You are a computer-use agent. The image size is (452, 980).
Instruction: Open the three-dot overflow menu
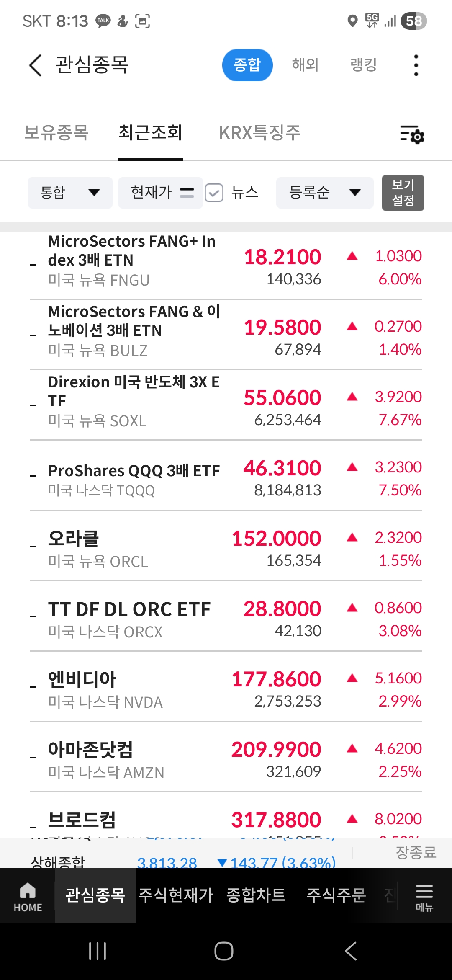coord(416,65)
